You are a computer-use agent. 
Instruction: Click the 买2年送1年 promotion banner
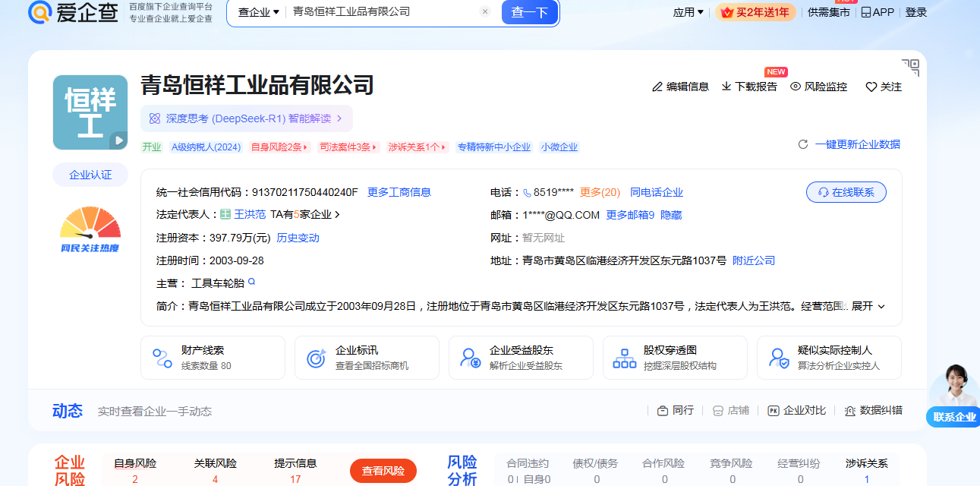755,12
